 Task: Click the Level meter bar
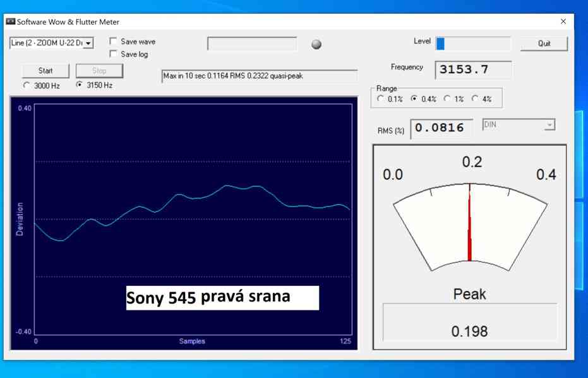click(x=473, y=44)
